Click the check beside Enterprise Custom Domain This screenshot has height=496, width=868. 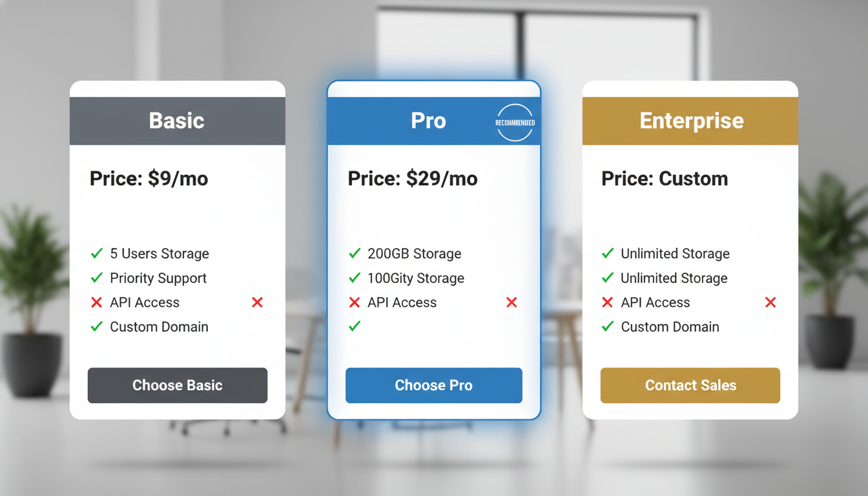[x=607, y=327]
